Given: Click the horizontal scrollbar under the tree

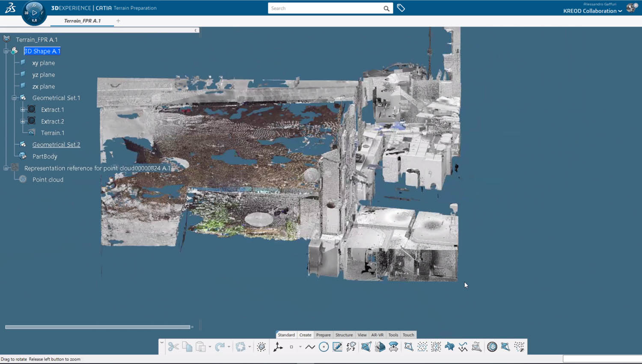Looking at the screenshot, I should [x=98, y=327].
